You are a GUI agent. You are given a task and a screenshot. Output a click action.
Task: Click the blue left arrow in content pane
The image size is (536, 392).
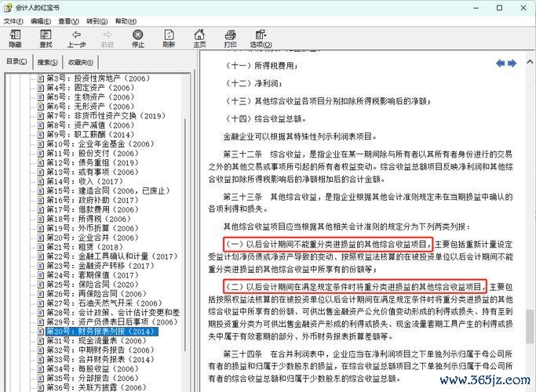click(501, 64)
